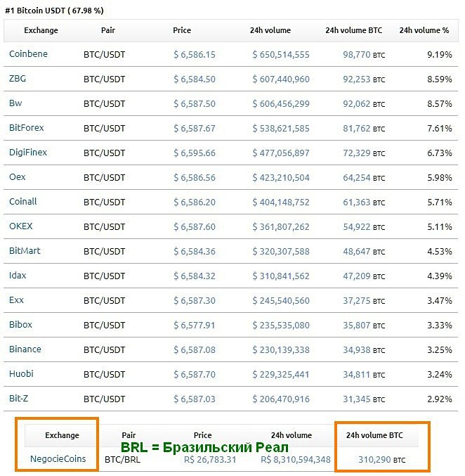Screen dimensions: 465x476
Task: Open DigiFinex exchange link
Action: coord(28,153)
